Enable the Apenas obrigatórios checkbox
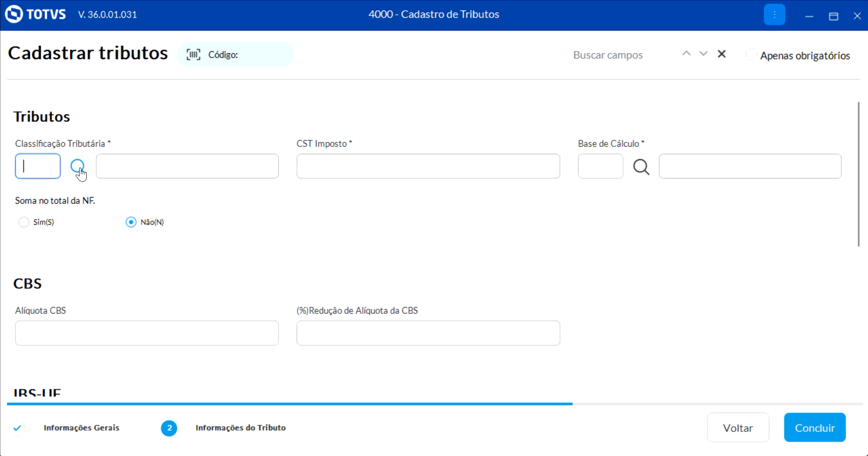Screen dimensions: 868x456 751,55
